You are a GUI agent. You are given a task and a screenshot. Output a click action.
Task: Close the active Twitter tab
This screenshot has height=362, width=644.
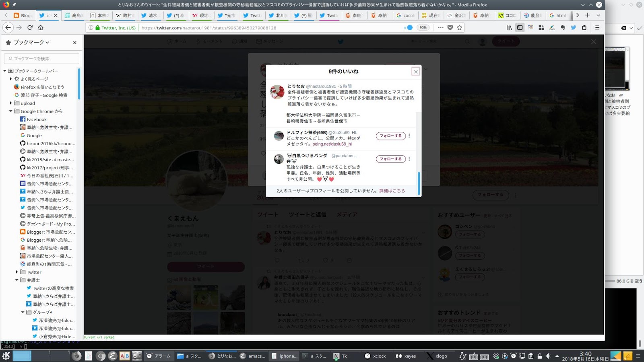pos(56,15)
